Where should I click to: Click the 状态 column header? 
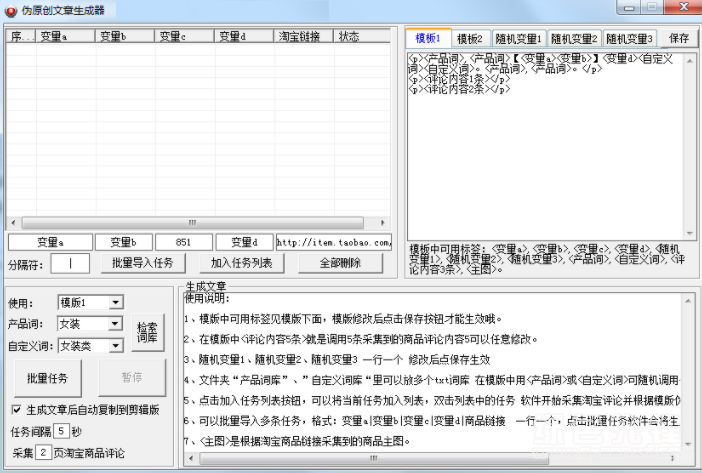tap(362, 37)
